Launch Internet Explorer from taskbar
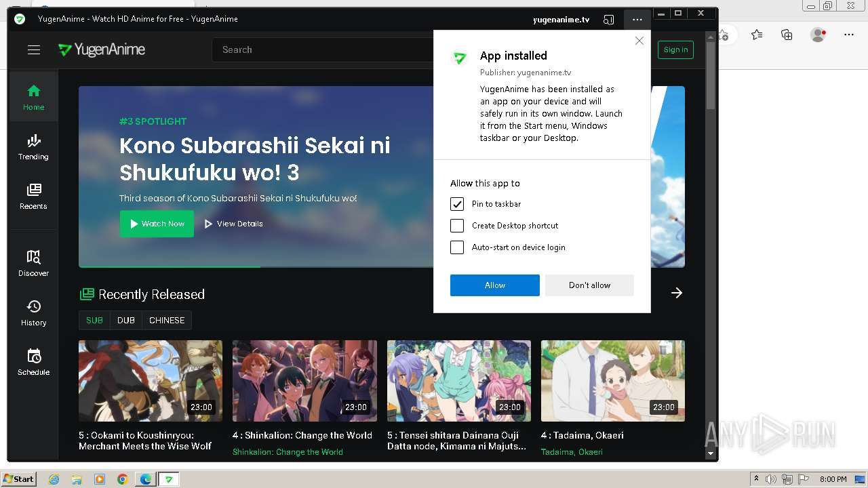Image resolution: width=868 pixels, height=488 pixels. [x=54, y=479]
